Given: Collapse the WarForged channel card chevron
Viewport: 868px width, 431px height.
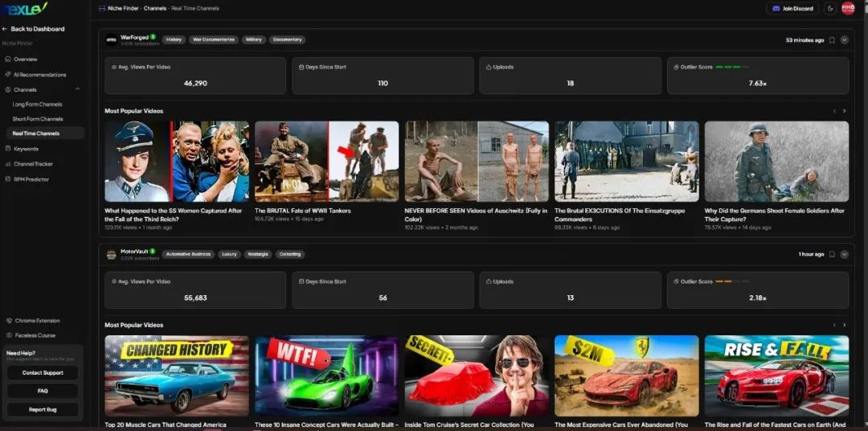Looking at the screenshot, I should coord(844,39).
